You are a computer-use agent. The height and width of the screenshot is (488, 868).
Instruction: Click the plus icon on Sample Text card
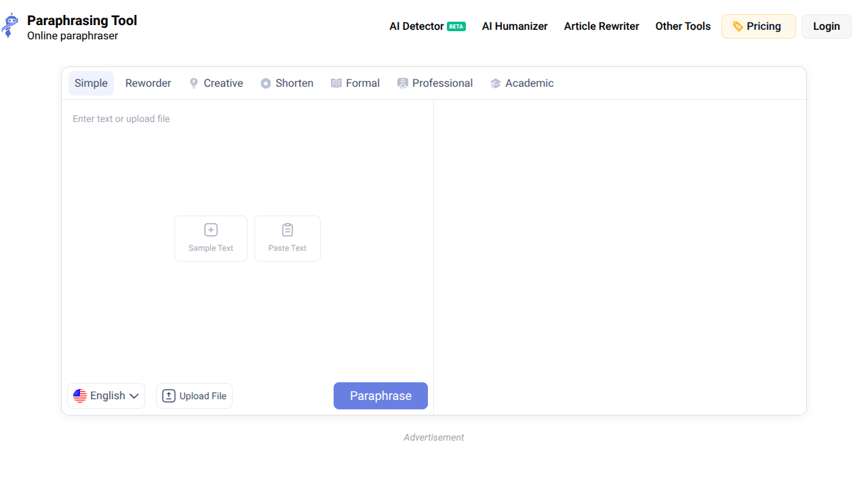click(211, 229)
